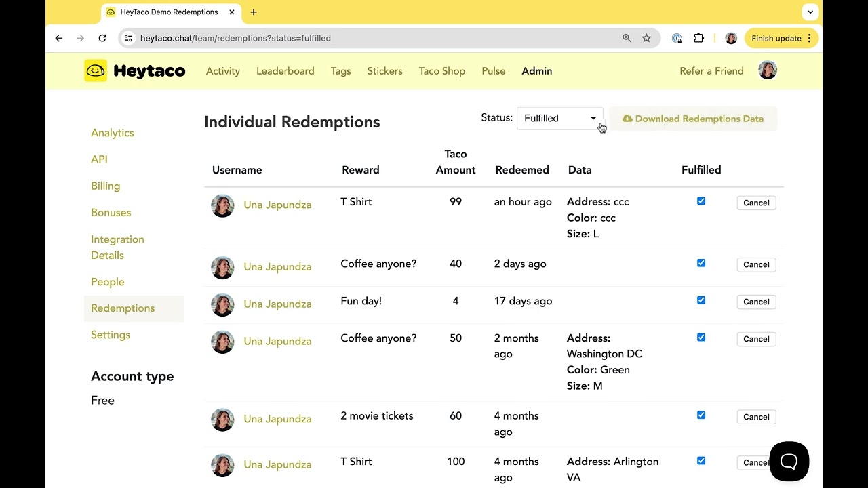Click the 'an hour ago' redeemed cell
Viewport: 868px width, 488px height.
pos(523,202)
